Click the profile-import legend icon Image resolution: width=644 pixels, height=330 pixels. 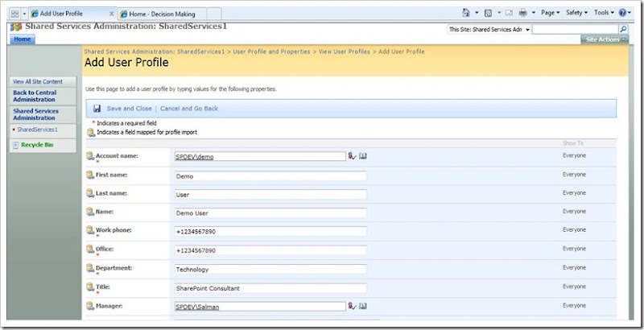[x=91, y=132]
